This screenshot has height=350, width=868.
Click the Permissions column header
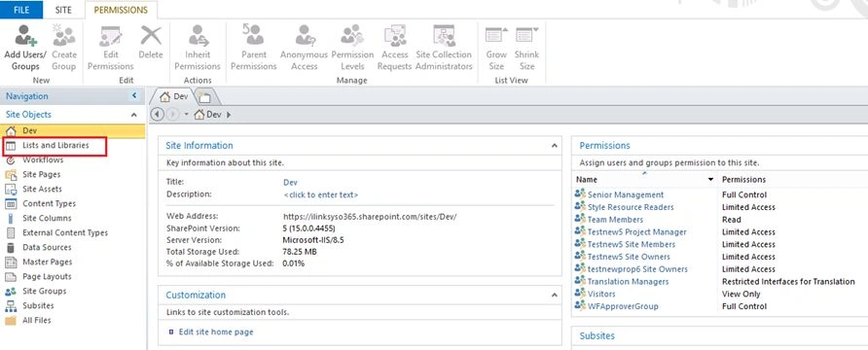pyautogui.click(x=744, y=180)
